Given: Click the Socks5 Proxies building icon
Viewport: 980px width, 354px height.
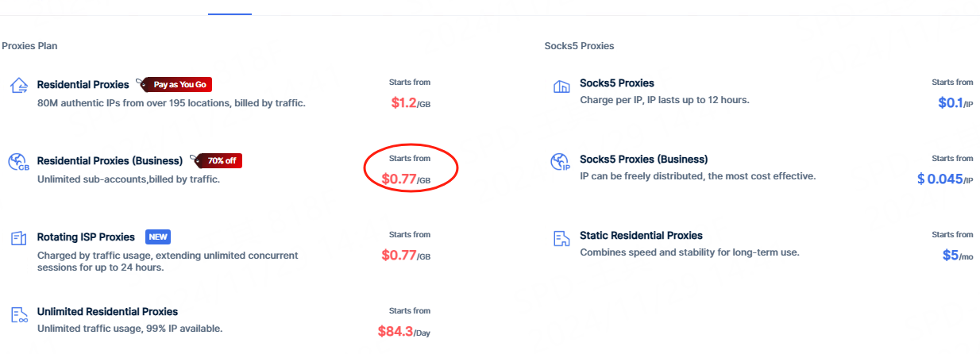Looking at the screenshot, I should [561, 86].
